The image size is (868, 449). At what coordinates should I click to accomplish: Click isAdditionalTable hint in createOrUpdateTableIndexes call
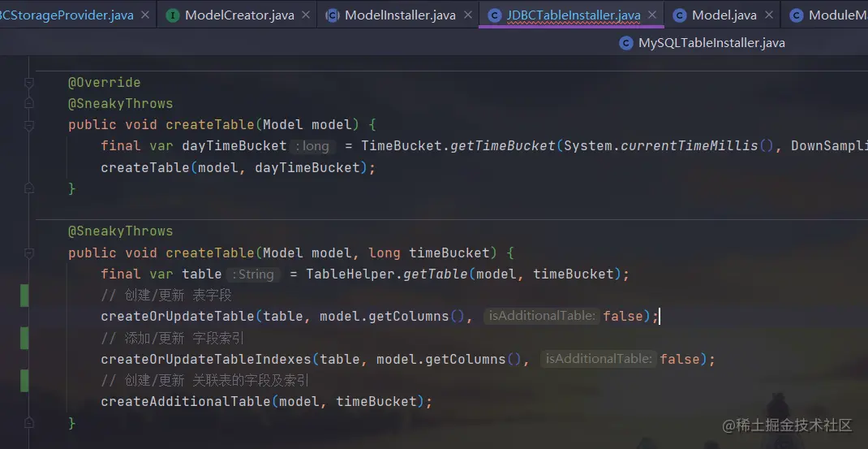tap(599, 359)
